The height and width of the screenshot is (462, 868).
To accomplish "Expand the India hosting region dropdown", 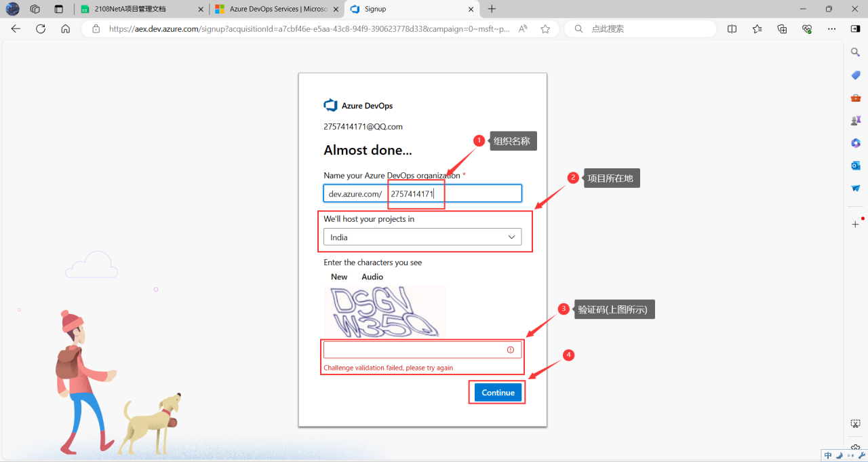I will pos(422,237).
